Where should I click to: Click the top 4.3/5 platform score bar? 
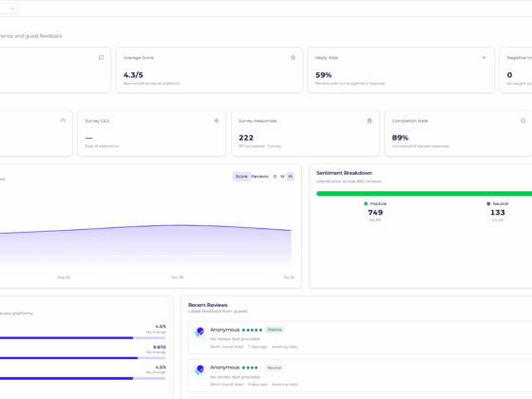click(83, 338)
